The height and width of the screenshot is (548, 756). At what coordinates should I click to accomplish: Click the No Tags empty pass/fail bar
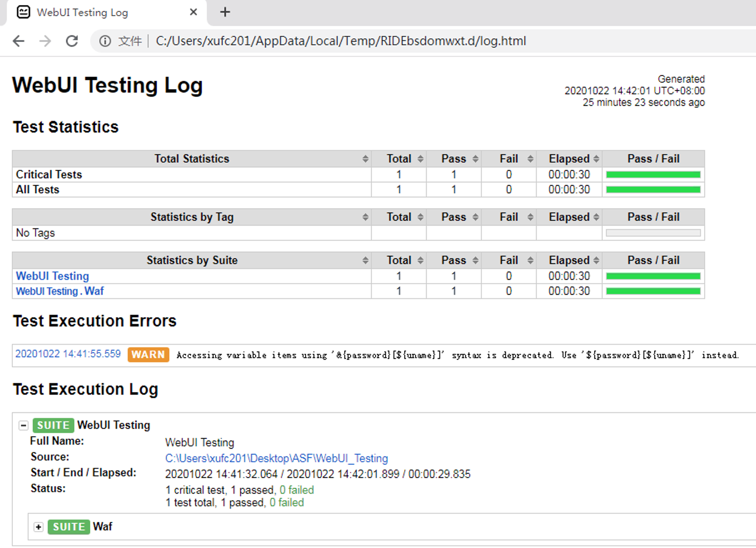(x=653, y=233)
